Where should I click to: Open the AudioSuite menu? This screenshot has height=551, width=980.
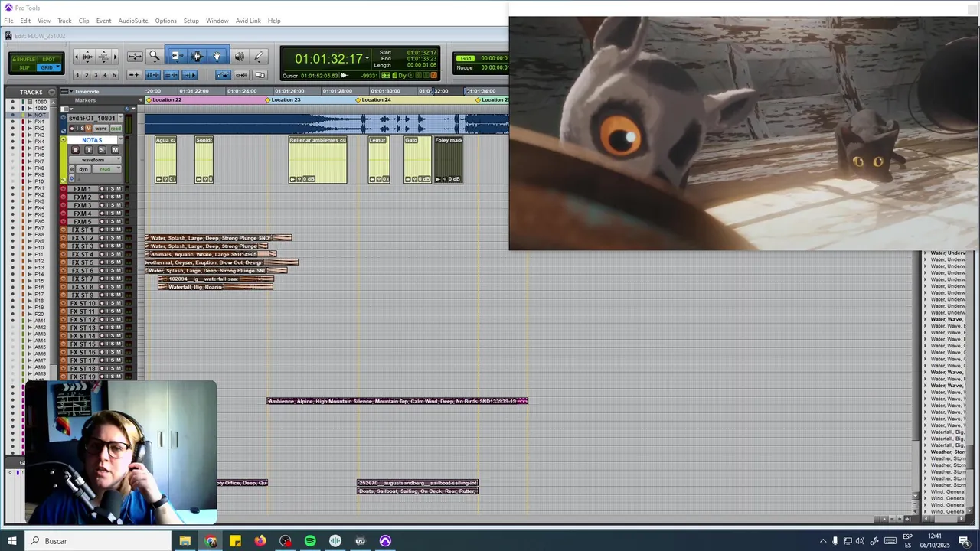coord(133,21)
